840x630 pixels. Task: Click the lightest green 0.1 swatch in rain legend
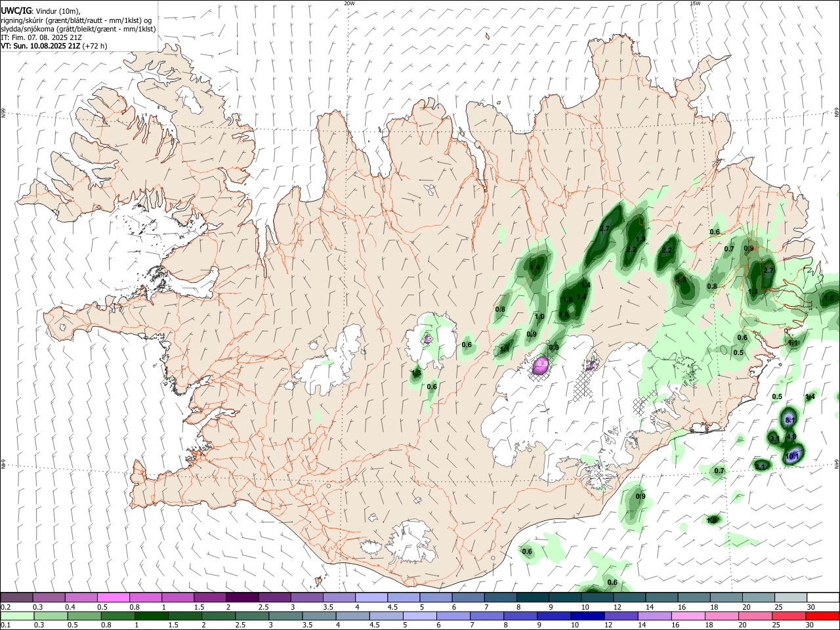tap(16, 616)
